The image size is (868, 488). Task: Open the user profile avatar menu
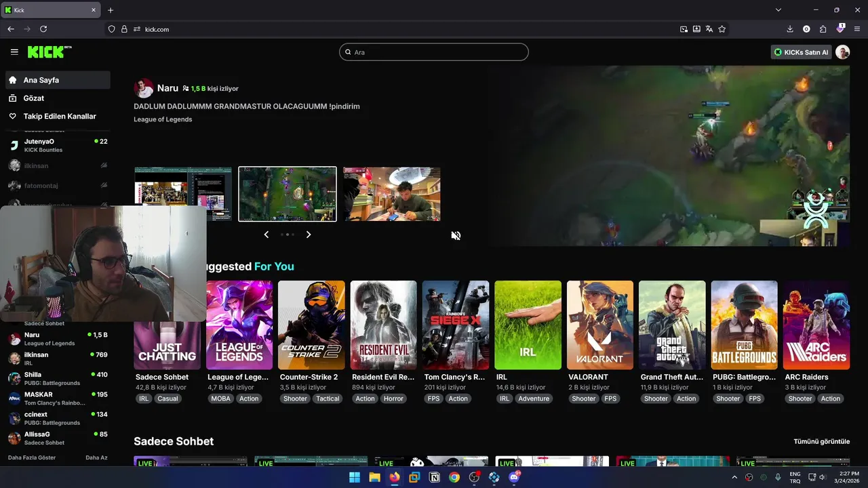(843, 52)
